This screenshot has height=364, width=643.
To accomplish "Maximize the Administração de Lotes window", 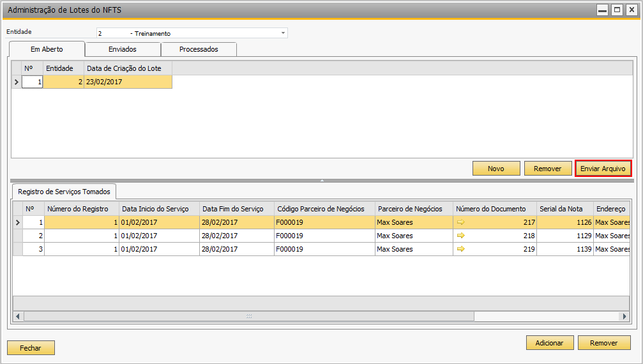I will point(617,10).
